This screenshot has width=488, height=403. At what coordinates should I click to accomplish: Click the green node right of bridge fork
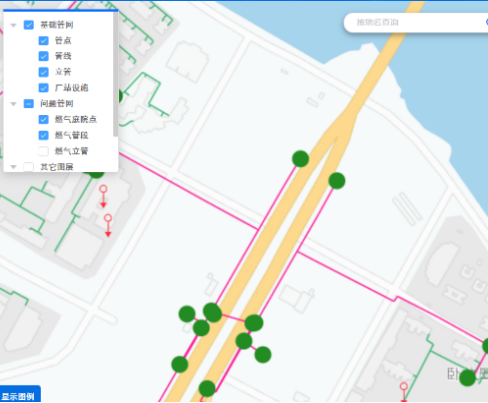click(337, 181)
